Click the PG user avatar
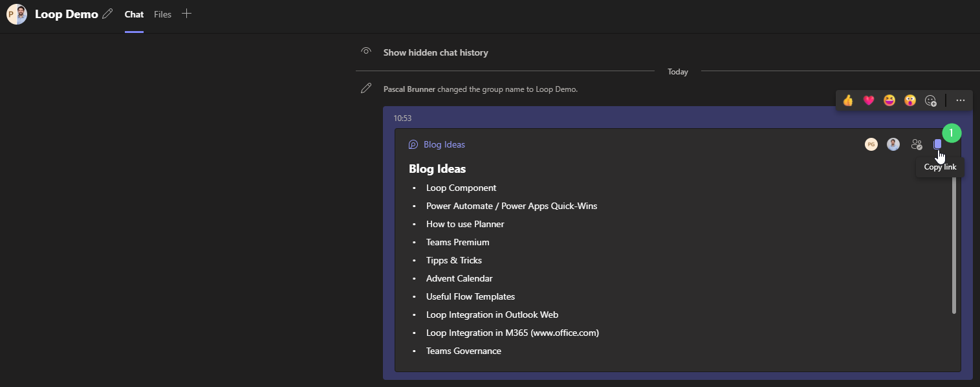The image size is (980, 387). [x=871, y=144]
